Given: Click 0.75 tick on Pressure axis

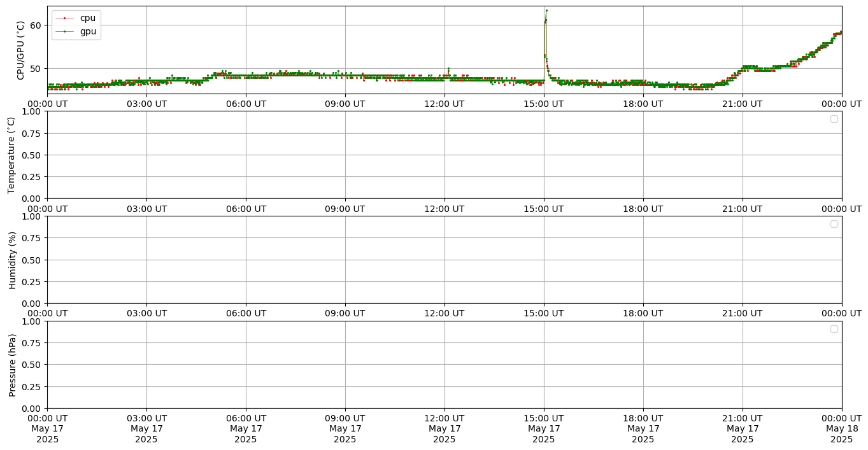Looking at the screenshot, I should click(32, 343).
